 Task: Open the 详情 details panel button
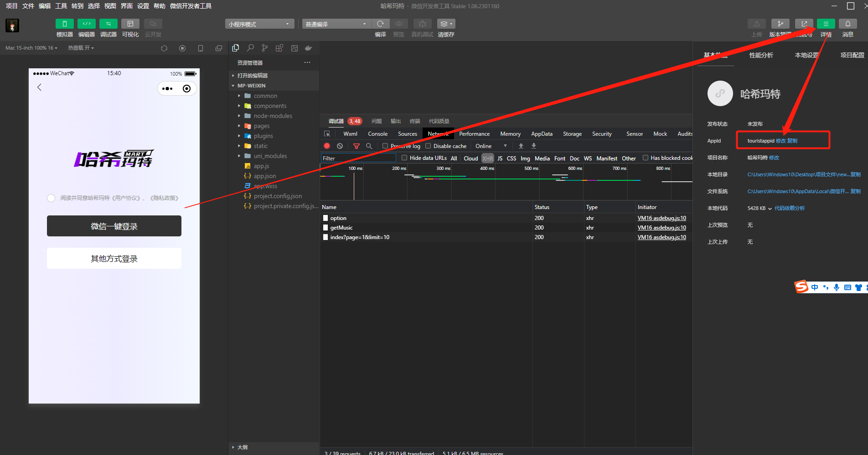826,24
